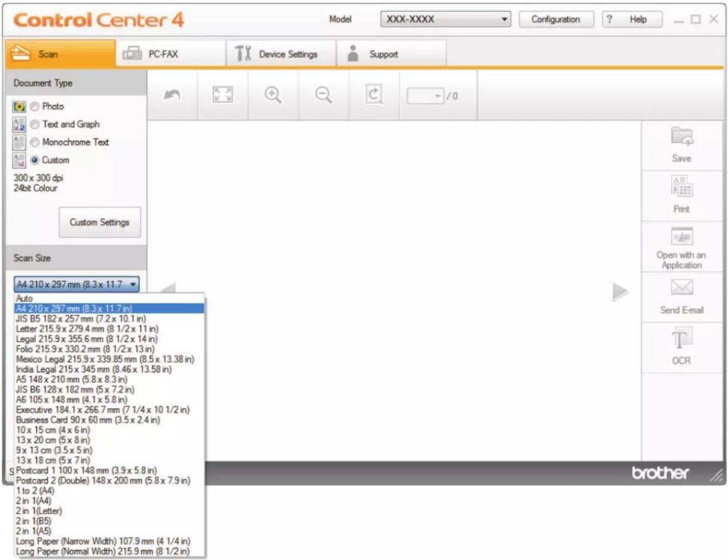Choose 1 to 2 (A4) option
Screen dimensions: 728x560
tap(109, 490)
